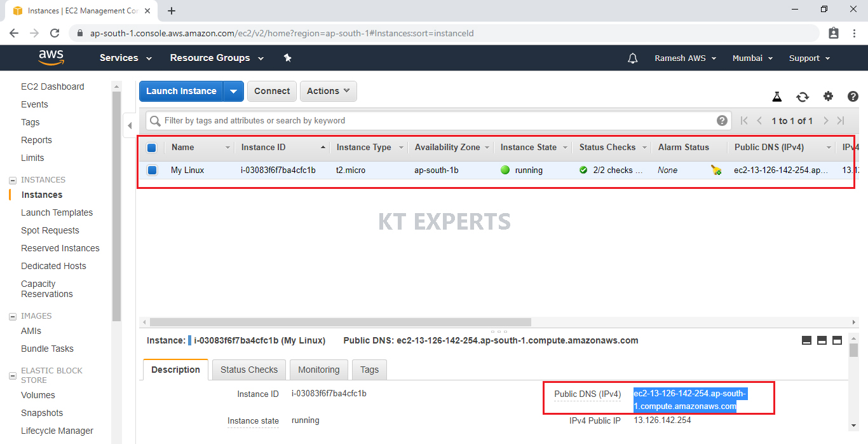The width and height of the screenshot is (868, 444).
Task: Minimize the details pane layout icon
Action: click(x=806, y=341)
